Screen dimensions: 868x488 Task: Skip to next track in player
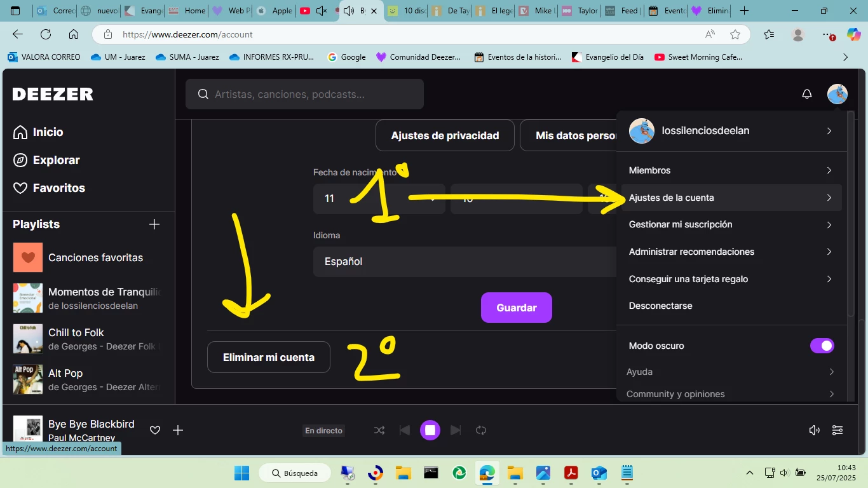[455, 430]
